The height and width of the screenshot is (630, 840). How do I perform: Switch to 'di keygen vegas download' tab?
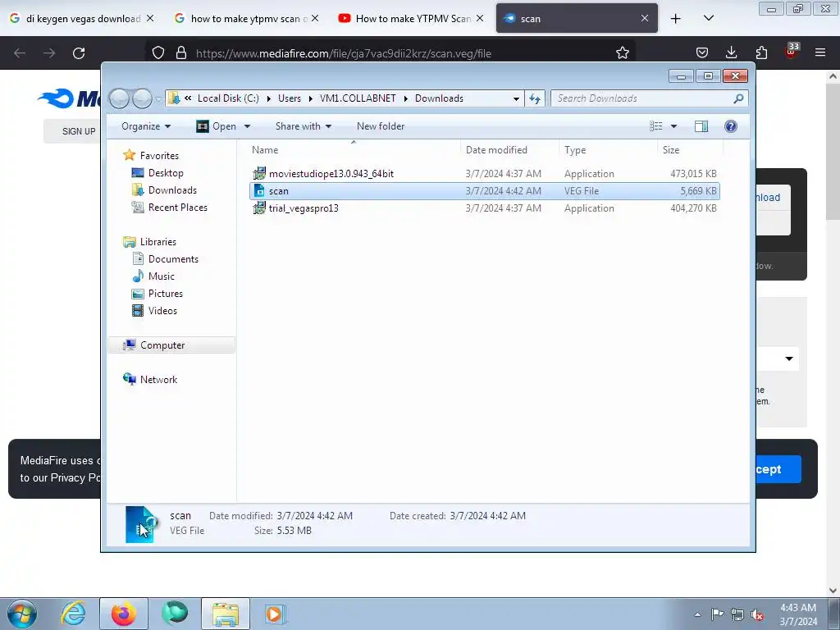click(x=82, y=19)
